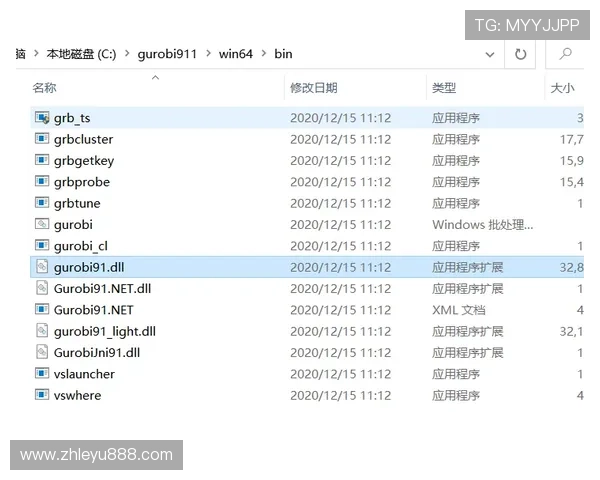This screenshot has width=600, height=480.
Task: Refresh the bin folder view
Action: point(520,54)
